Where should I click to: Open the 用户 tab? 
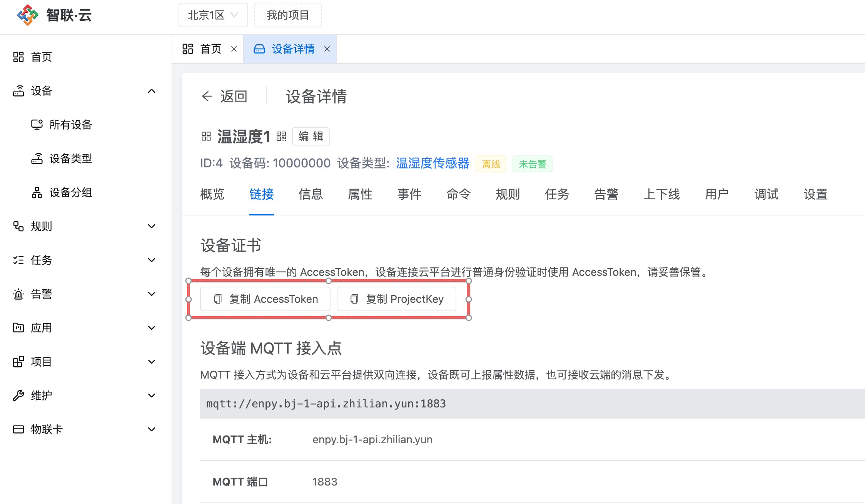pyautogui.click(x=717, y=194)
